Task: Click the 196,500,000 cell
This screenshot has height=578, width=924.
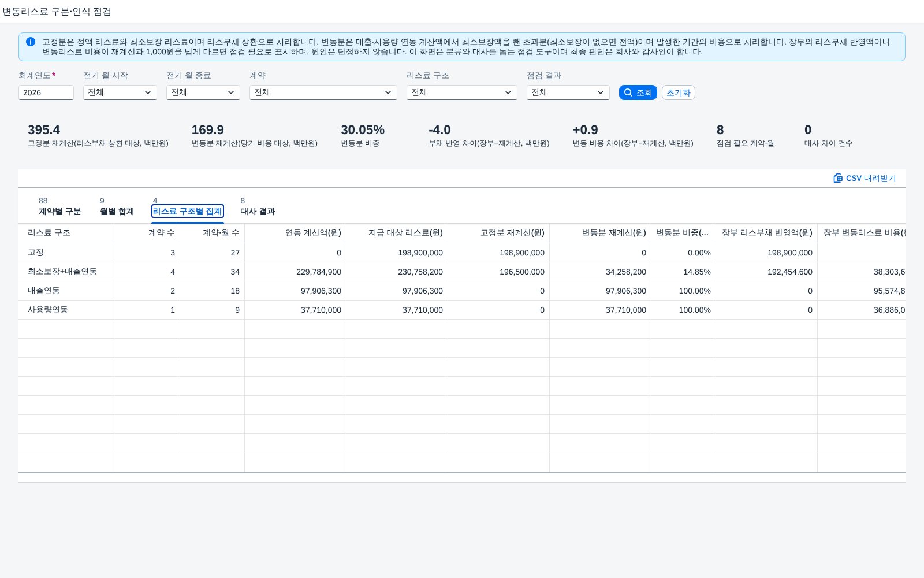Action: tap(499, 272)
